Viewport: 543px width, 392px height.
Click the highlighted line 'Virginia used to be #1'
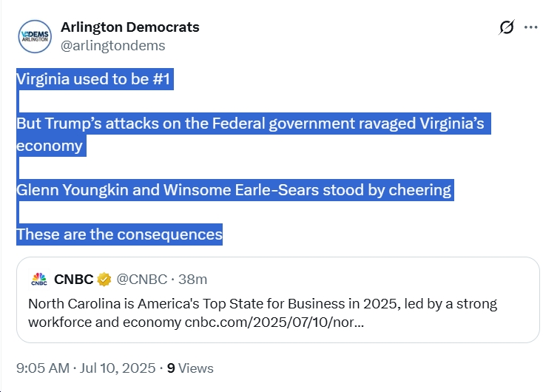coord(95,79)
